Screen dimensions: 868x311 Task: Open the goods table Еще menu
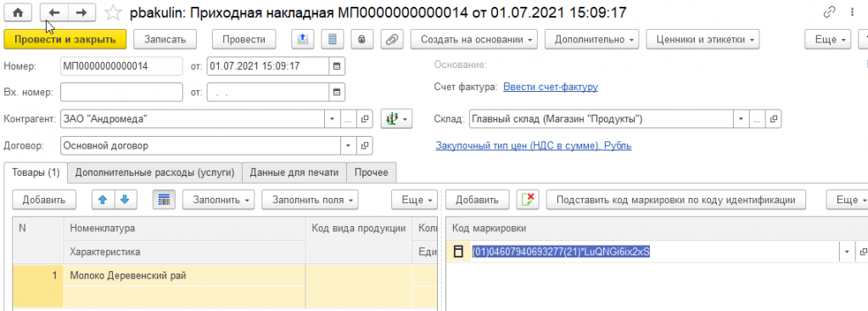tap(414, 201)
